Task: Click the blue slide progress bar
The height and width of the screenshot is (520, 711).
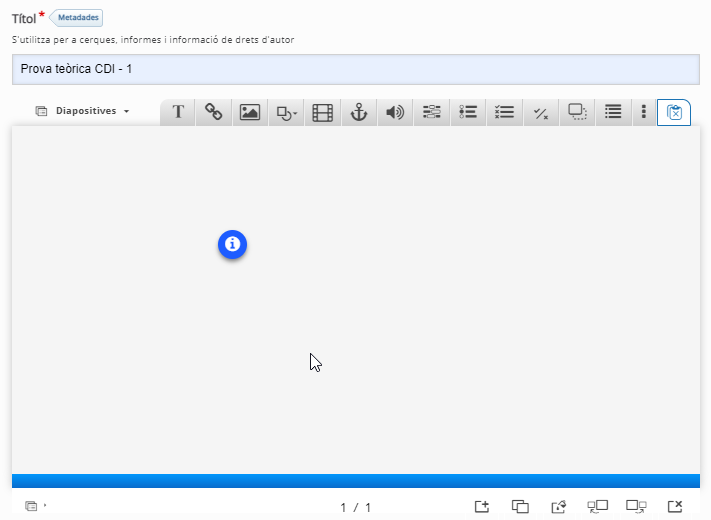Action: tap(356, 481)
